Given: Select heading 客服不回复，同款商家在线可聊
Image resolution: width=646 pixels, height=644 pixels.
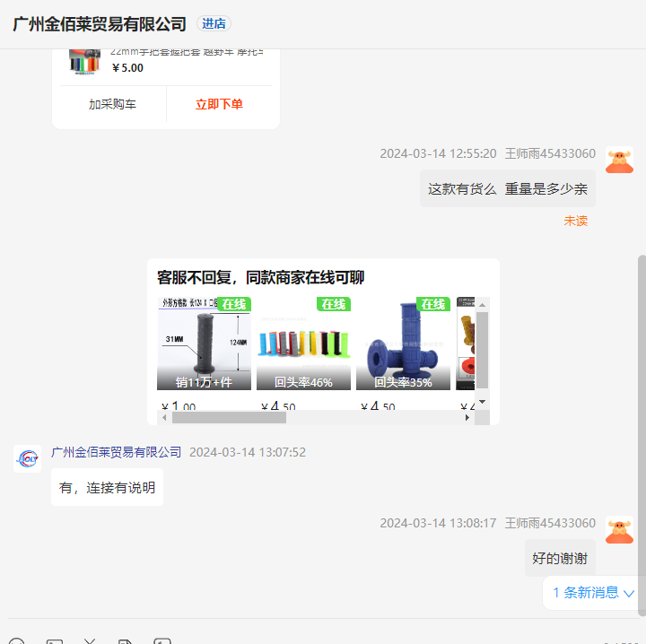Looking at the screenshot, I should pos(260,277).
